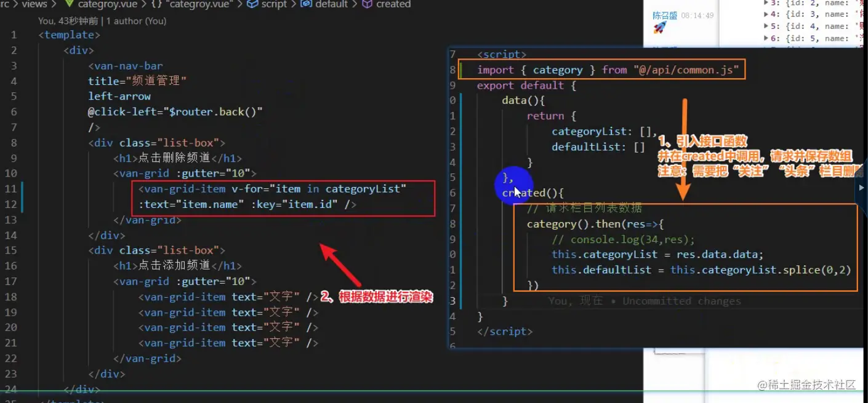This screenshot has width=868, height=403.
Task: Place cursor on the opening <template> tag
Action: tap(69, 35)
